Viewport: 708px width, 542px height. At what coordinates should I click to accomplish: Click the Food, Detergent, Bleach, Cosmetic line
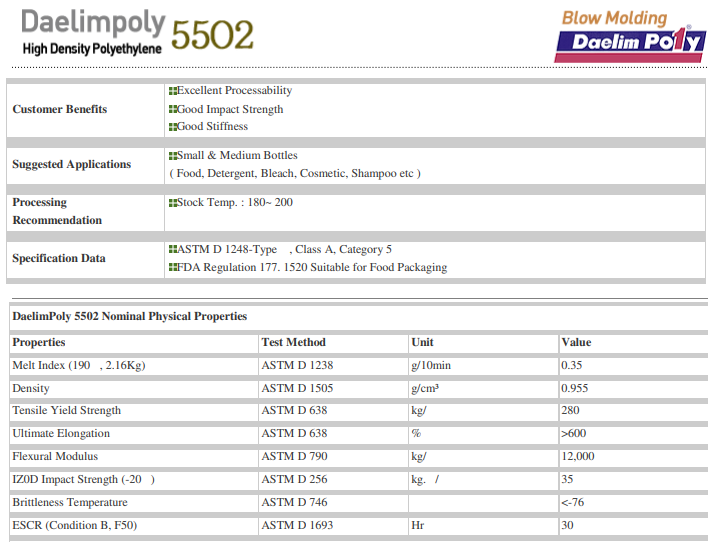[x=295, y=173]
